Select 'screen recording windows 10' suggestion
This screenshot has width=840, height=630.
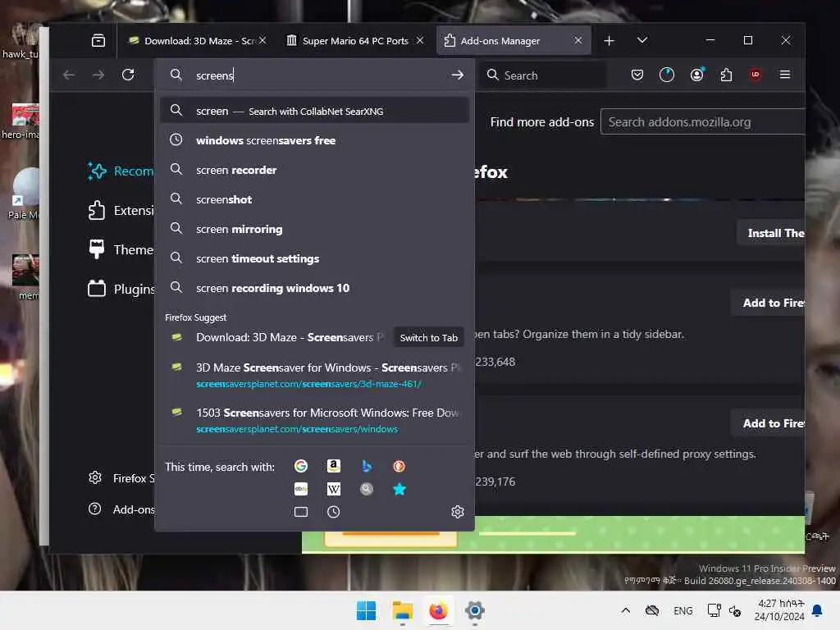(314, 288)
